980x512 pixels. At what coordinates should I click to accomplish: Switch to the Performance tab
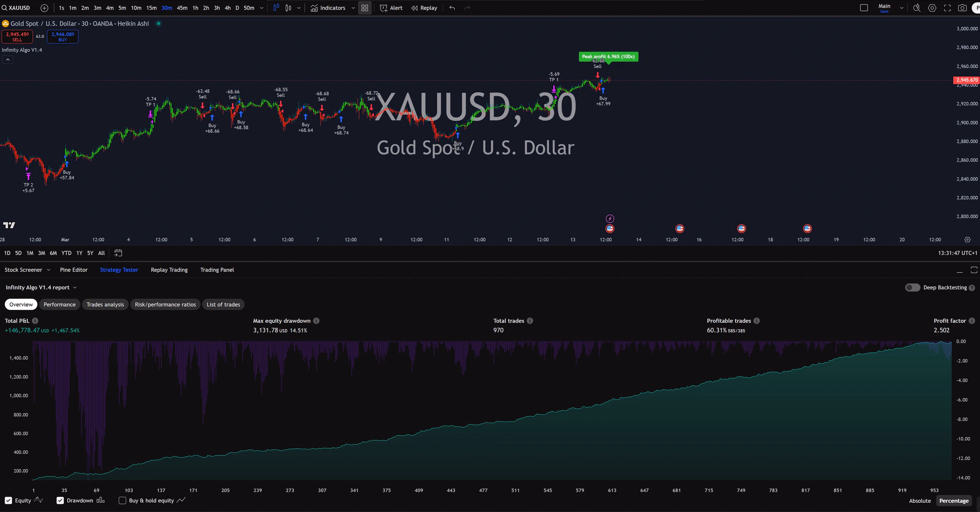point(59,304)
